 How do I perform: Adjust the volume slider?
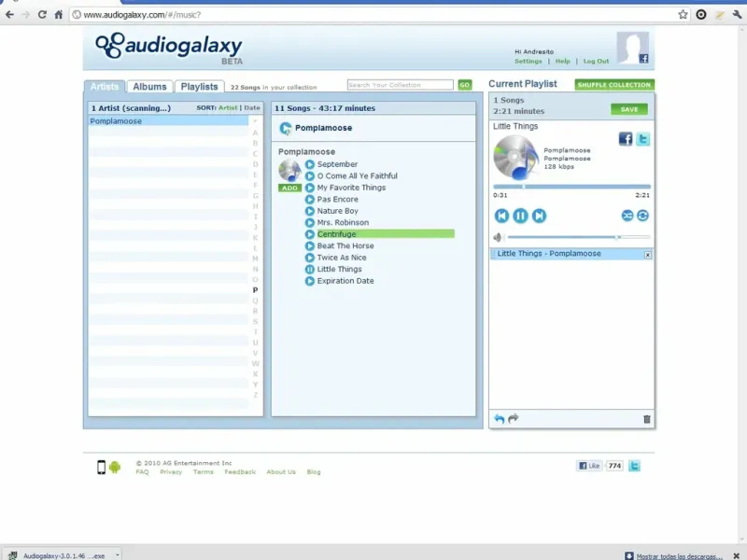(x=578, y=237)
